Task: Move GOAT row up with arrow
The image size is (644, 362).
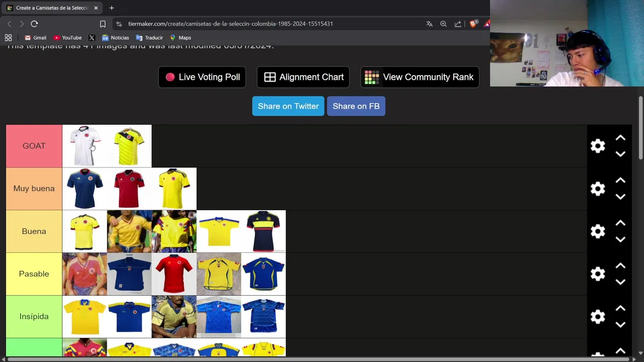Action: (620, 138)
